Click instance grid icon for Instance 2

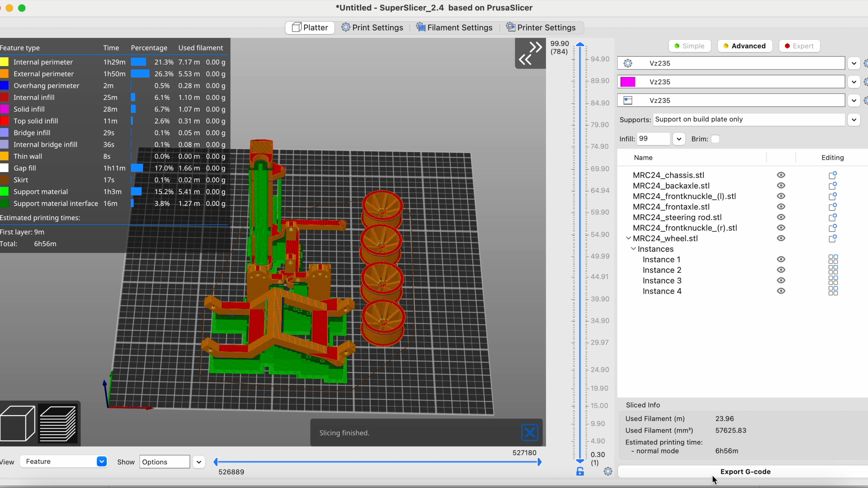pos(833,270)
